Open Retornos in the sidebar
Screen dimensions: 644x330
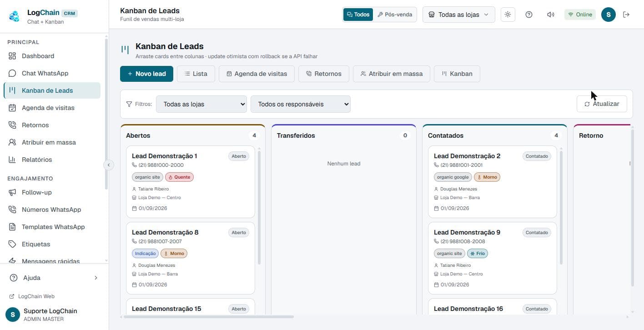(52, 125)
